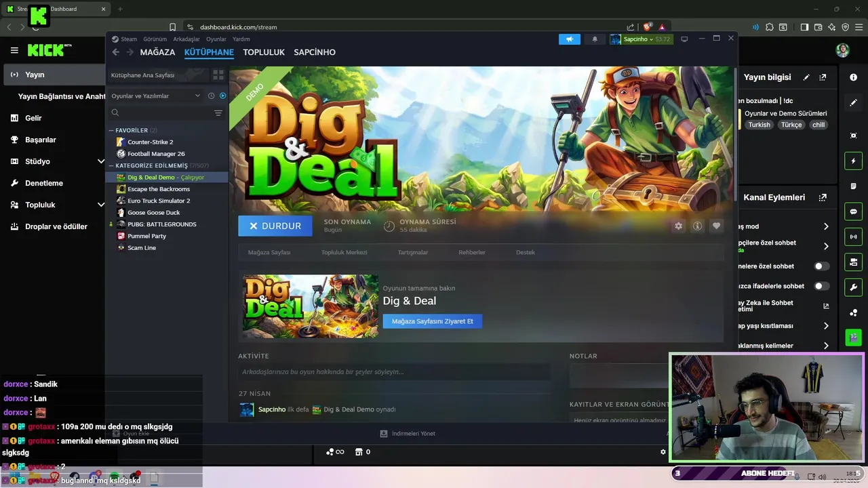Open Rehberler tab on game page
The width and height of the screenshot is (868, 488).
point(472,252)
